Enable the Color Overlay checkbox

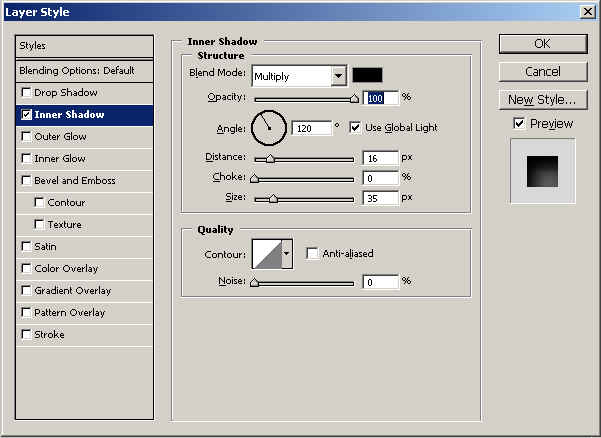tap(26, 269)
